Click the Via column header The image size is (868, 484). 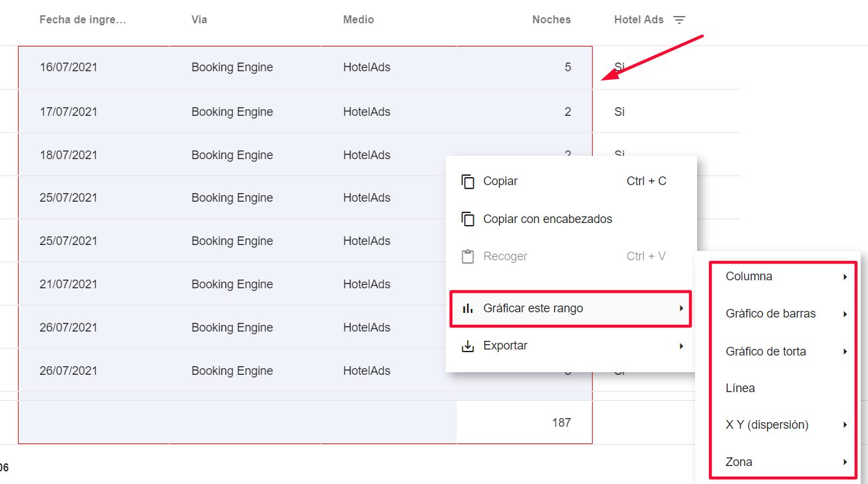(x=199, y=20)
